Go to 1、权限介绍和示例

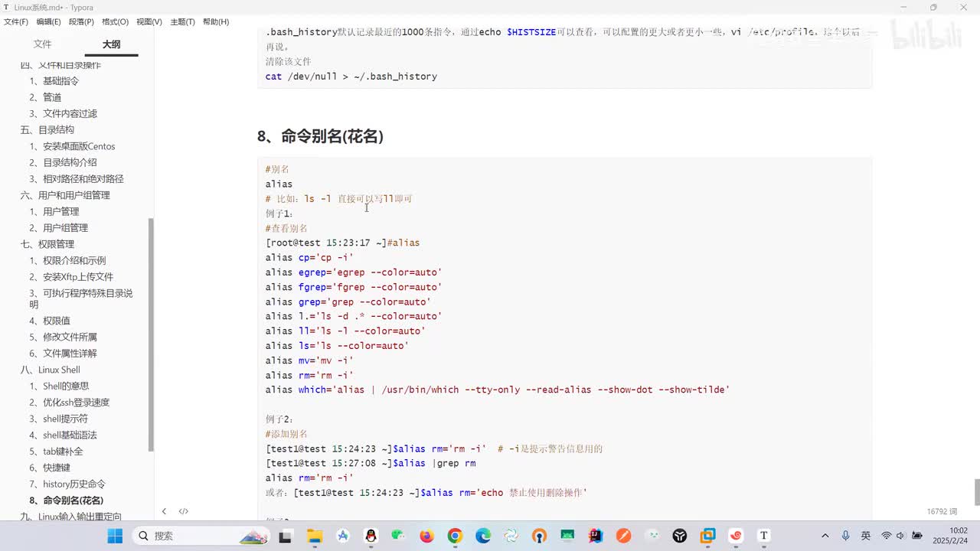click(x=68, y=260)
